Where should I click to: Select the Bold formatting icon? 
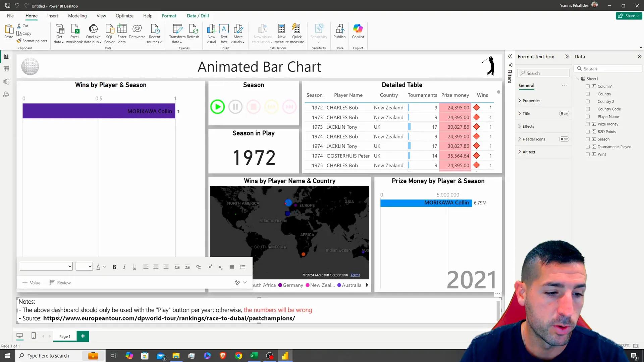(115, 267)
